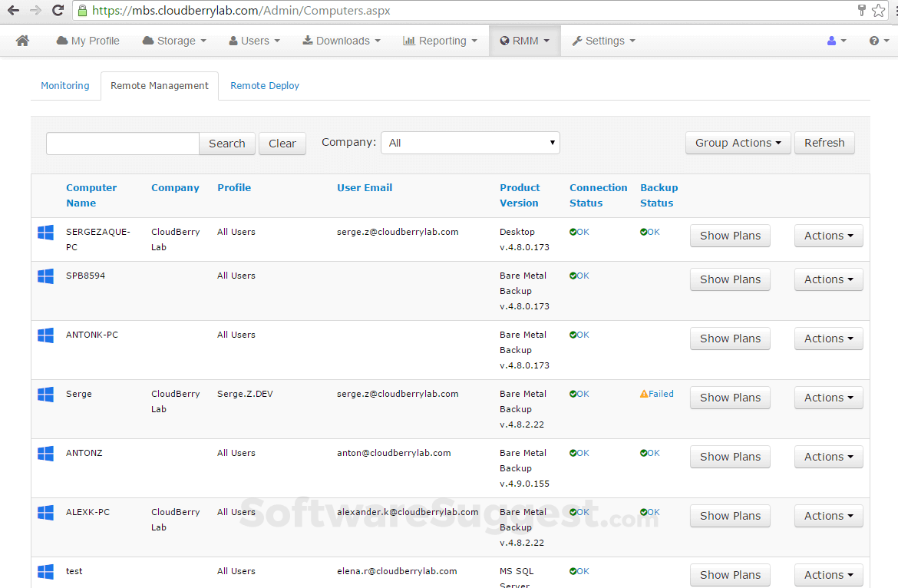Expand the Group Actions dropdown

[737, 142]
